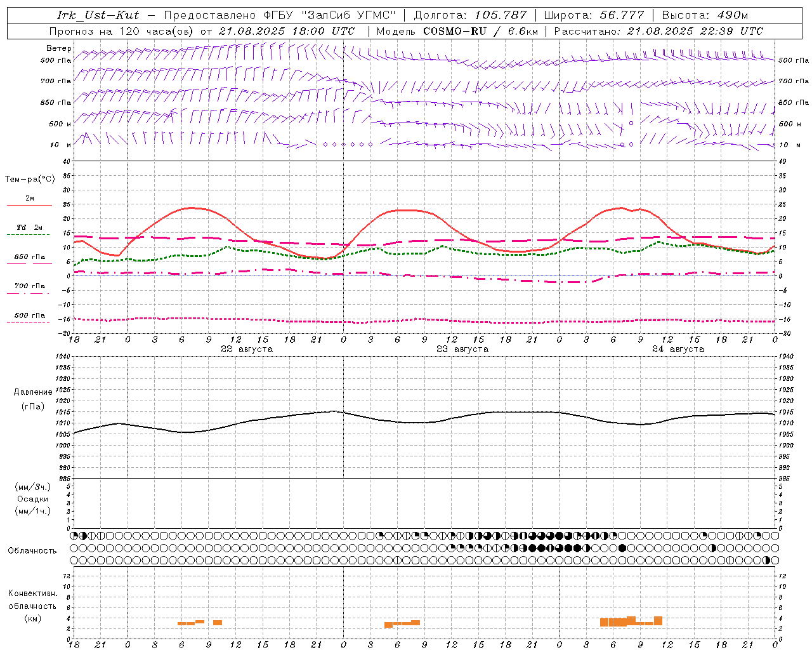812x650 pixels.
Task: Click the solid red 2м legend line sample
Action: coord(29,205)
